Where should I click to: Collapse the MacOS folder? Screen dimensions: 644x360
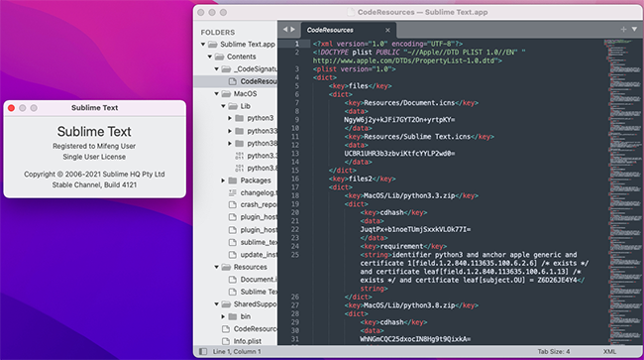point(216,93)
